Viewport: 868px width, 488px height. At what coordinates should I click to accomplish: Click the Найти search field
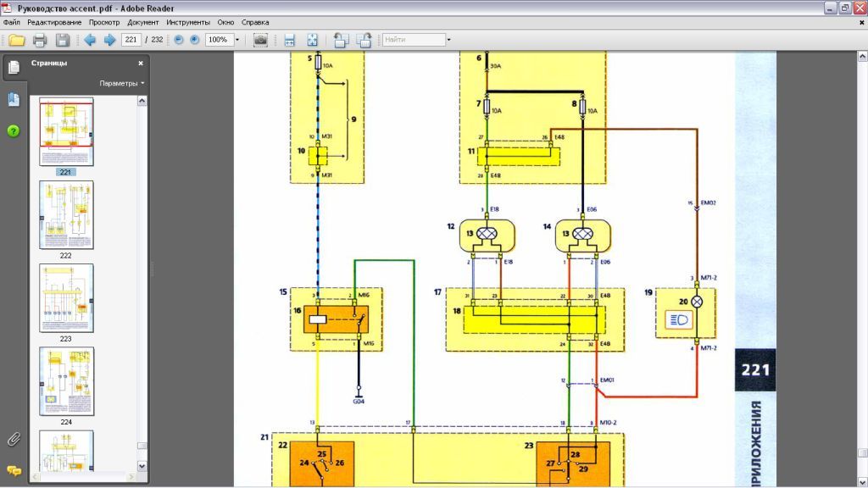(414, 40)
